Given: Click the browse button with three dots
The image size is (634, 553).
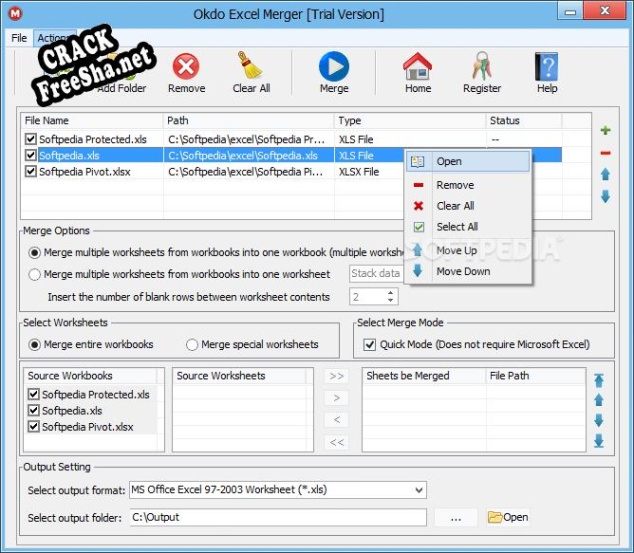Looking at the screenshot, I should click(x=456, y=517).
